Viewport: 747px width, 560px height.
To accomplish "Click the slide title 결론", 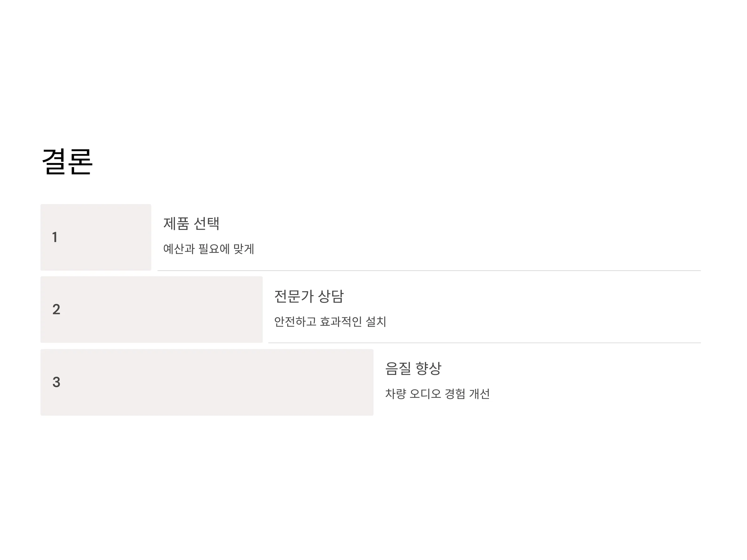I will [x=67, y=162].
